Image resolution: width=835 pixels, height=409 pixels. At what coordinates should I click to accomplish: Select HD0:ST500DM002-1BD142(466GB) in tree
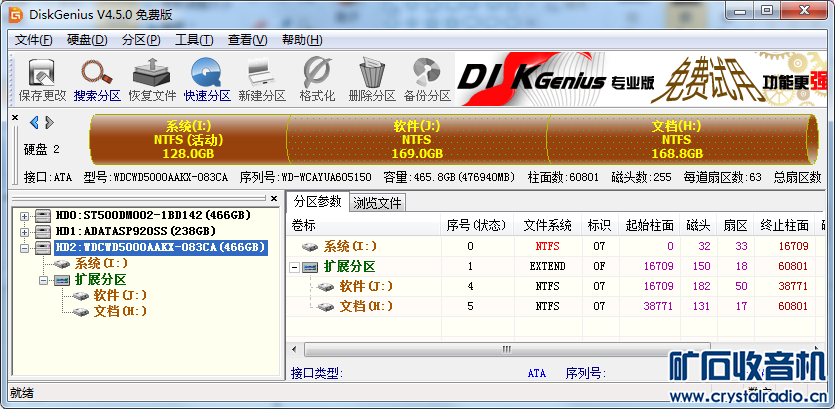tap(153, 216)
